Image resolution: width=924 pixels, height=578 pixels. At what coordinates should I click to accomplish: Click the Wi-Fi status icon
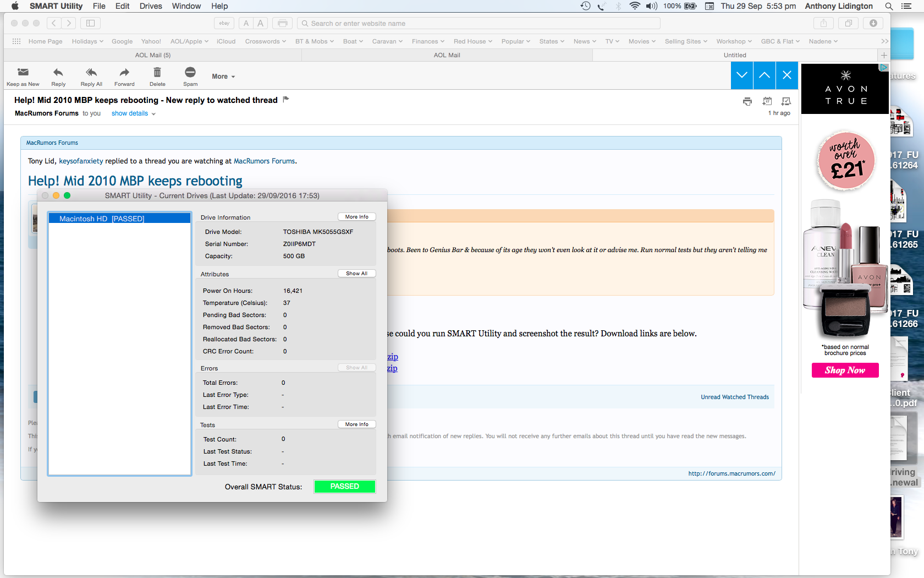pos(635,6)
